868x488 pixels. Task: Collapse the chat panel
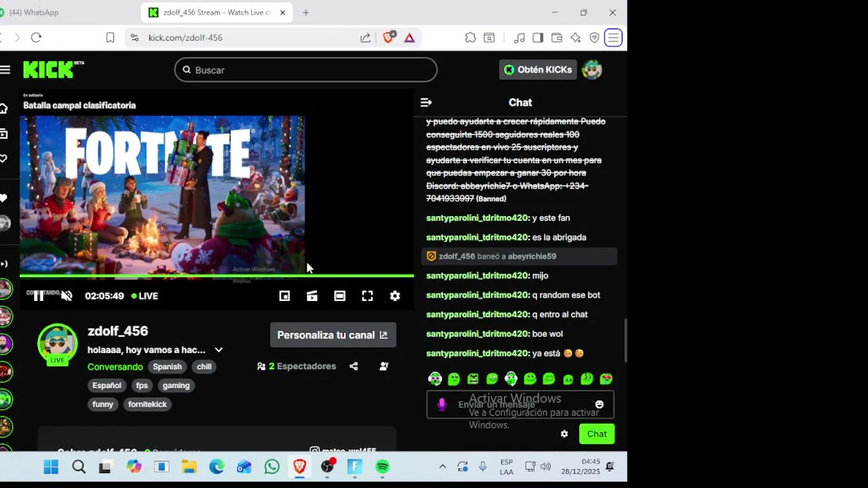(x=426, y=102)
